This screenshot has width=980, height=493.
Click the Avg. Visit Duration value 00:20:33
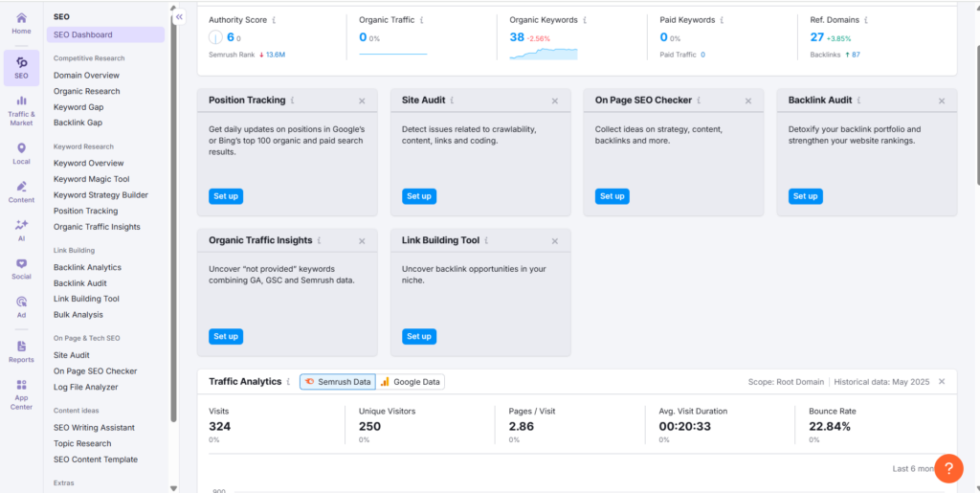pyautogui.click(x=684, y=427)
